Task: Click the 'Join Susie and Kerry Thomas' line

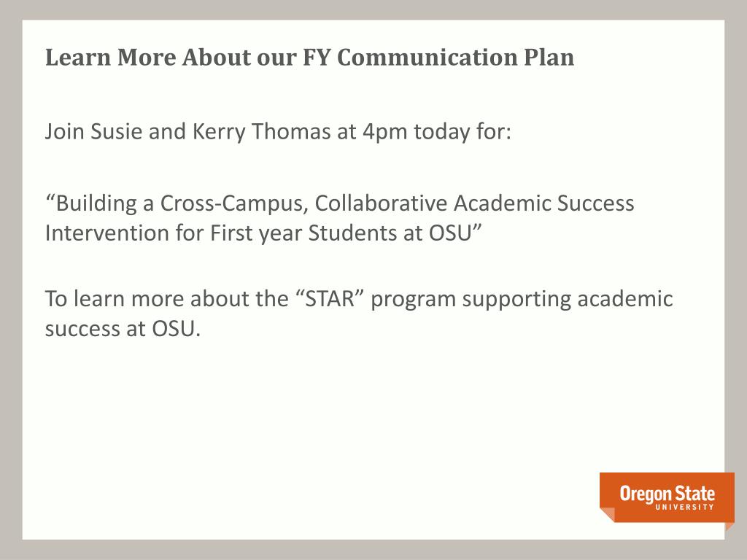Action: click(x=278, y=131)
